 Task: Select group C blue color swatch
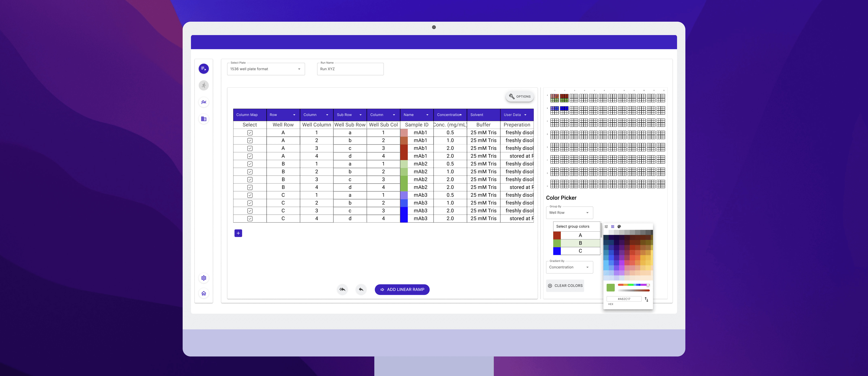coord(557,251)
